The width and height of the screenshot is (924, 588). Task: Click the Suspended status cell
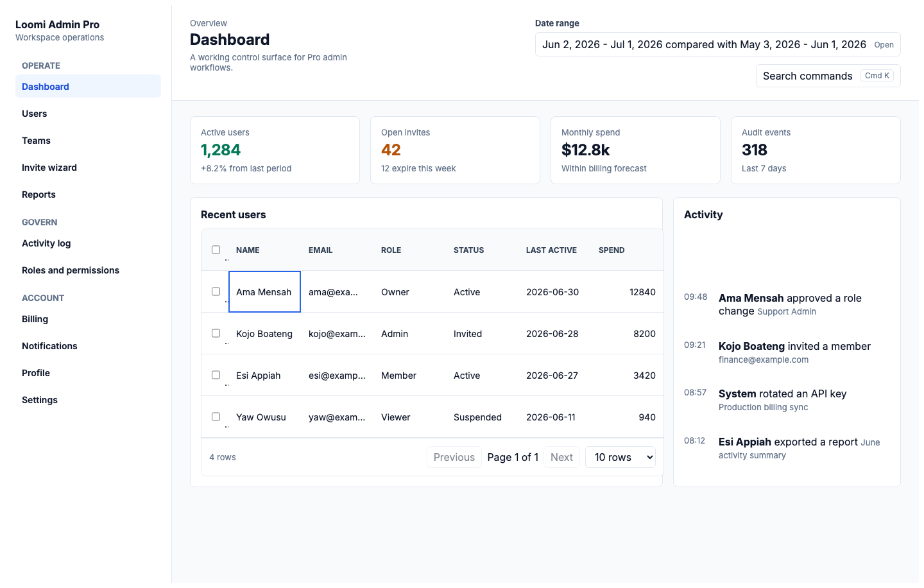tap(482, 417)
